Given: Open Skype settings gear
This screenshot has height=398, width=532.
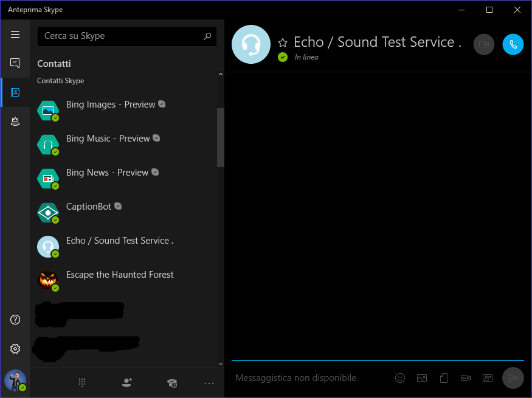Looking at the screenshot, I should tap(15, 349).
